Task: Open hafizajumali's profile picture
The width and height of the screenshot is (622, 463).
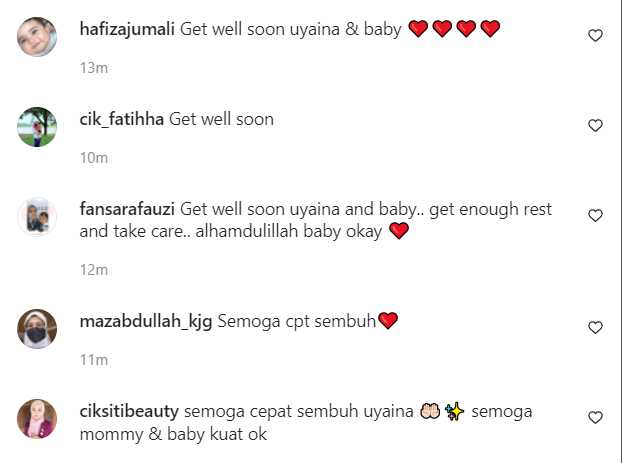Action: pos(37,37)
